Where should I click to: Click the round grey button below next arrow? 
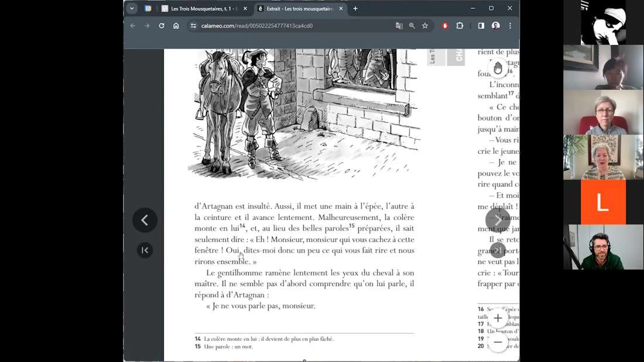pyautogui.click(x=498, y=250)
